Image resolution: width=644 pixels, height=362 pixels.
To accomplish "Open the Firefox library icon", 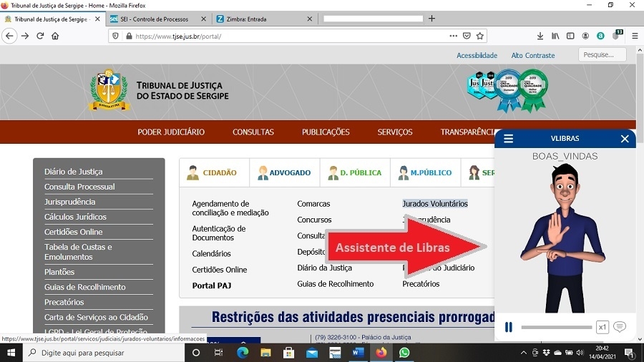I will pos(555,36).
